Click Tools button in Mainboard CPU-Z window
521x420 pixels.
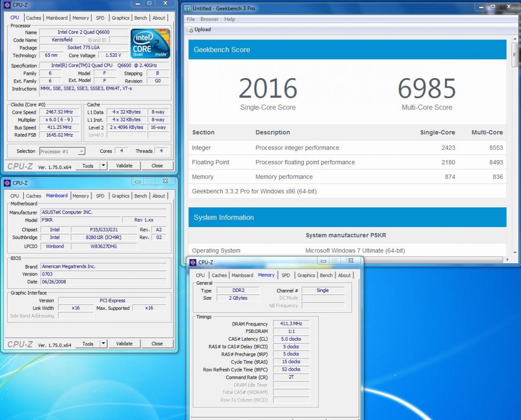coord(88,343)
